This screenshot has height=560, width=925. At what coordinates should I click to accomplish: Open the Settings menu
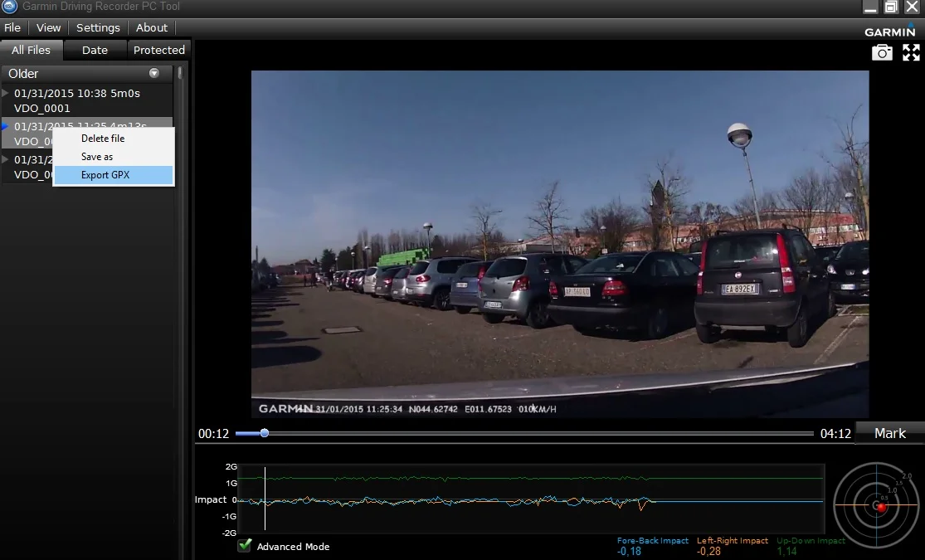[98, 27]
